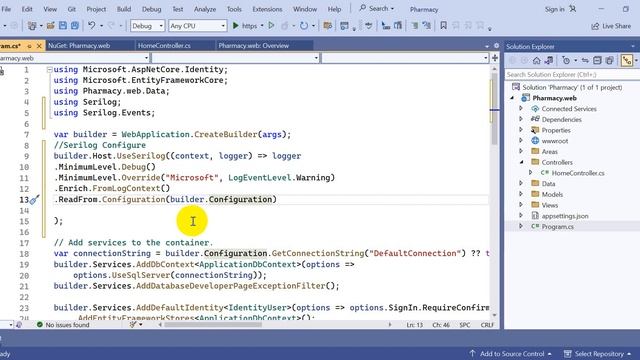Screen dimensions: 640x360
Task: Open the Build menu
Action: coord(124,9)
